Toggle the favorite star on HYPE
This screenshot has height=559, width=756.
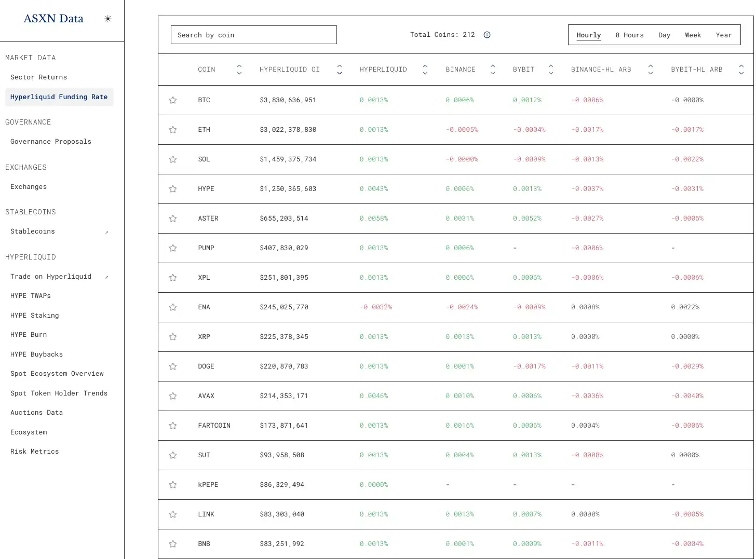pyautogui.click(x=172, y=189)
